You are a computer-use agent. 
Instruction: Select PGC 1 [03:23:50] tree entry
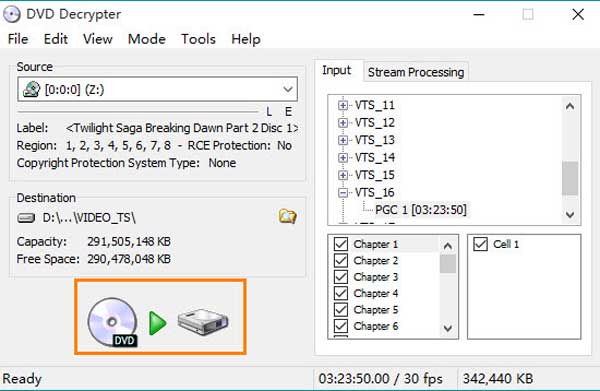tap(421, 210)
